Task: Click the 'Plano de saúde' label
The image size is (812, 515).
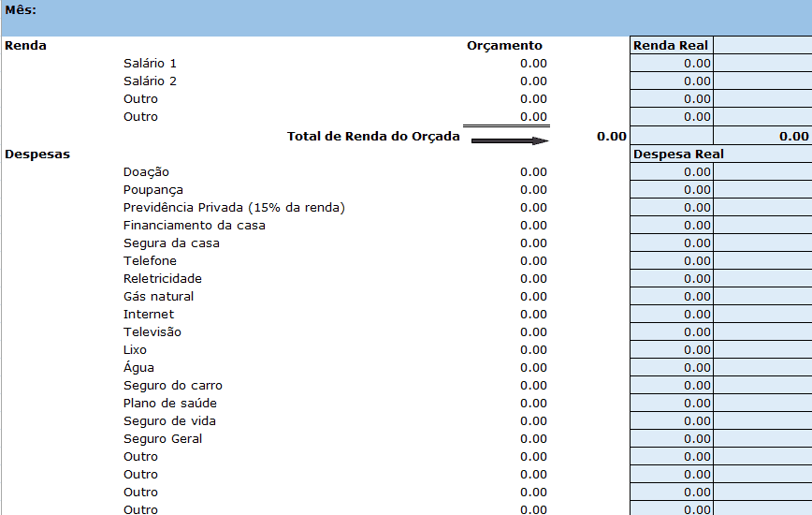Action: click(x=170, y=403)
